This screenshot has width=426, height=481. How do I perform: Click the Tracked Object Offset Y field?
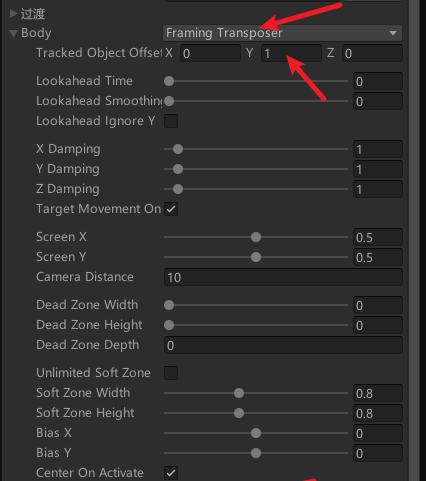pyautogui.click(x=291, y=53)
